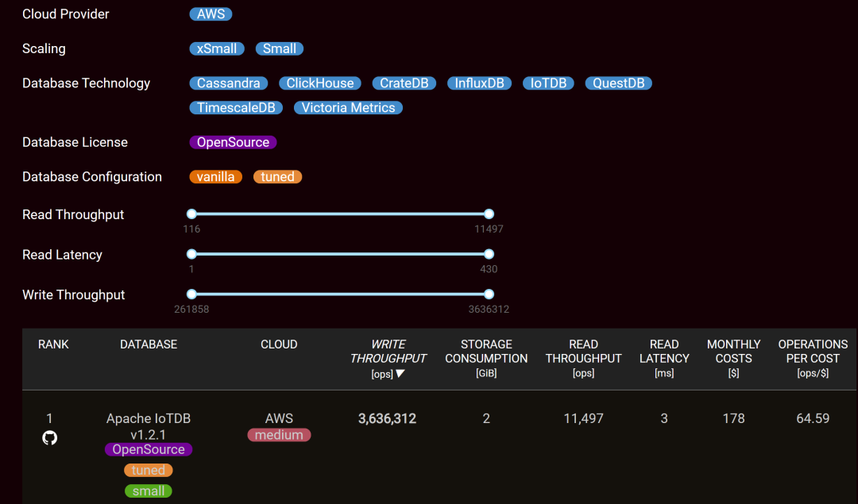The image size is (858, 504).
Task: Toggle the xSmall scaling filter
Action: click(x=217, y=48)
